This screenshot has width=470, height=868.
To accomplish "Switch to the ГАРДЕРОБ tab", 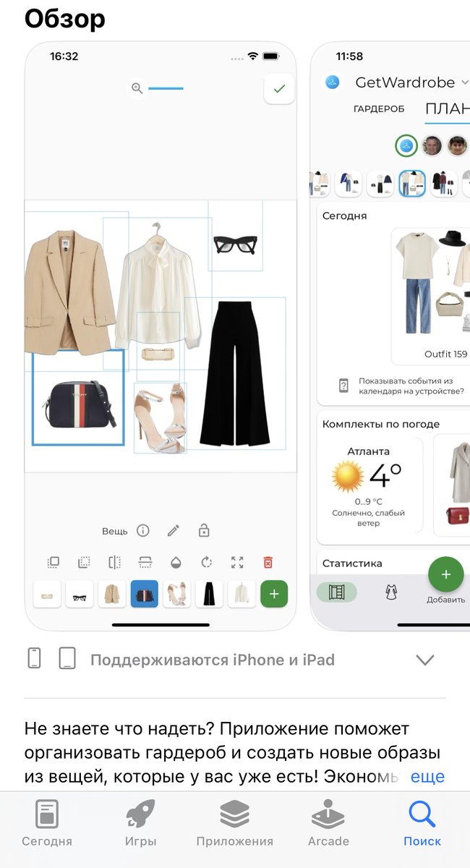I will (379, 109).
